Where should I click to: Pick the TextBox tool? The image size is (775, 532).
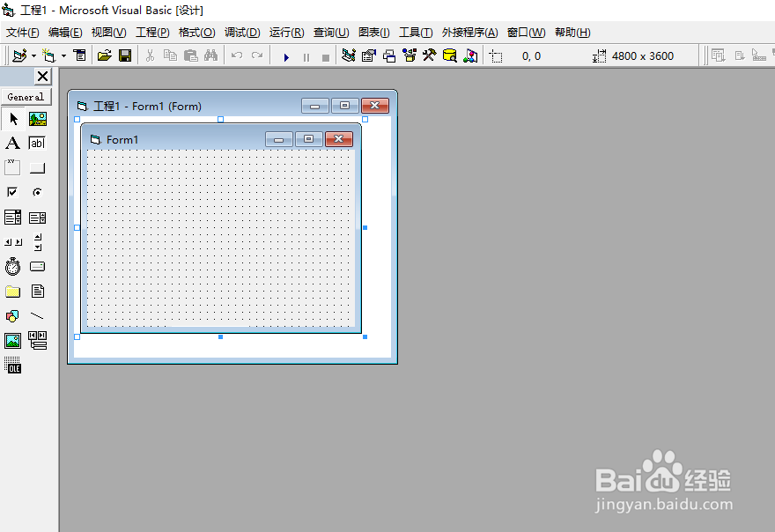tap(38, 144)
